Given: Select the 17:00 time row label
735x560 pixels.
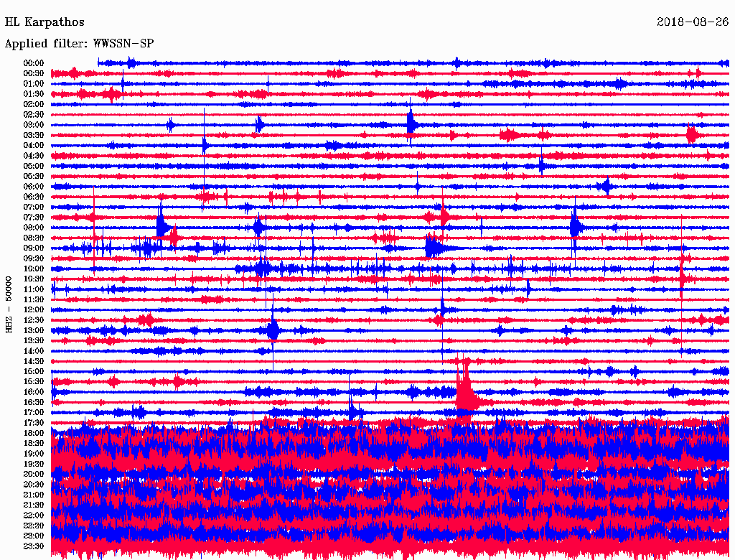Looking at the screenshot, I should click(34, 413).
